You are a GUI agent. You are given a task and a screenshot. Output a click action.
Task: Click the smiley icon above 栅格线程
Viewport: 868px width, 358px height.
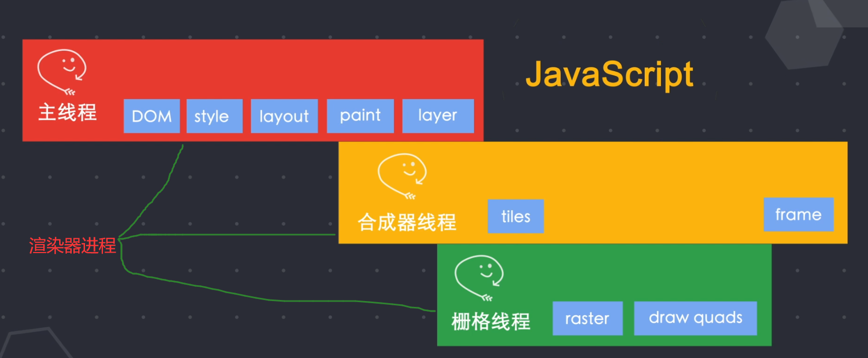(479, 278)
